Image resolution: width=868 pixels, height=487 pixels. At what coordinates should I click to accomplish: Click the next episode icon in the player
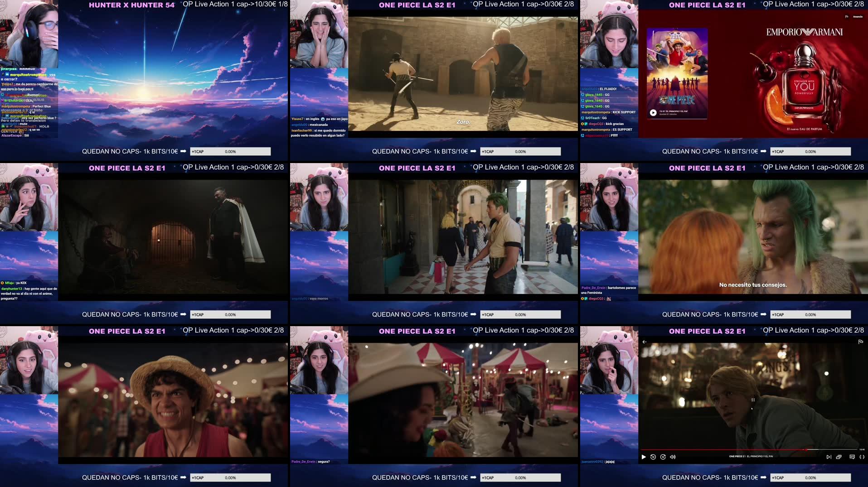pos(829,457)
